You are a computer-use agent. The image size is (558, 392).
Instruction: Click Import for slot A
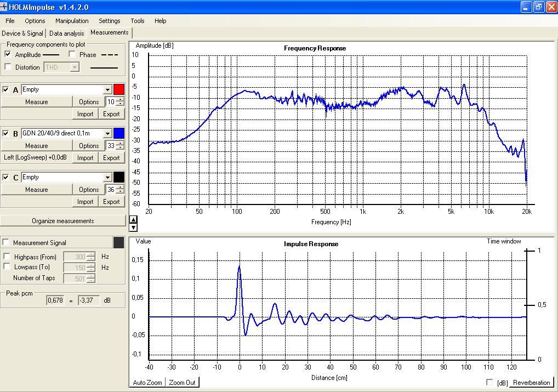[85, 114]
